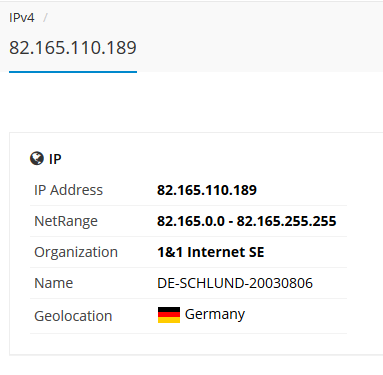Click the blue underline below the title
The height and width of the screenshot is (375, 383).
(x=73, y=72)
